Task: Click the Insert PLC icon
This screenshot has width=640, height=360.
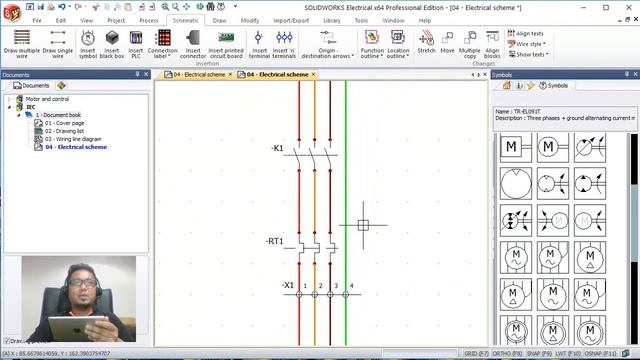Action: (x=136, y=44)
